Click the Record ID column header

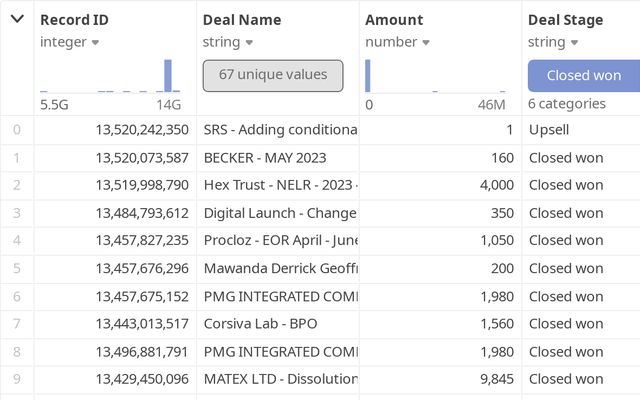[74, 19]
